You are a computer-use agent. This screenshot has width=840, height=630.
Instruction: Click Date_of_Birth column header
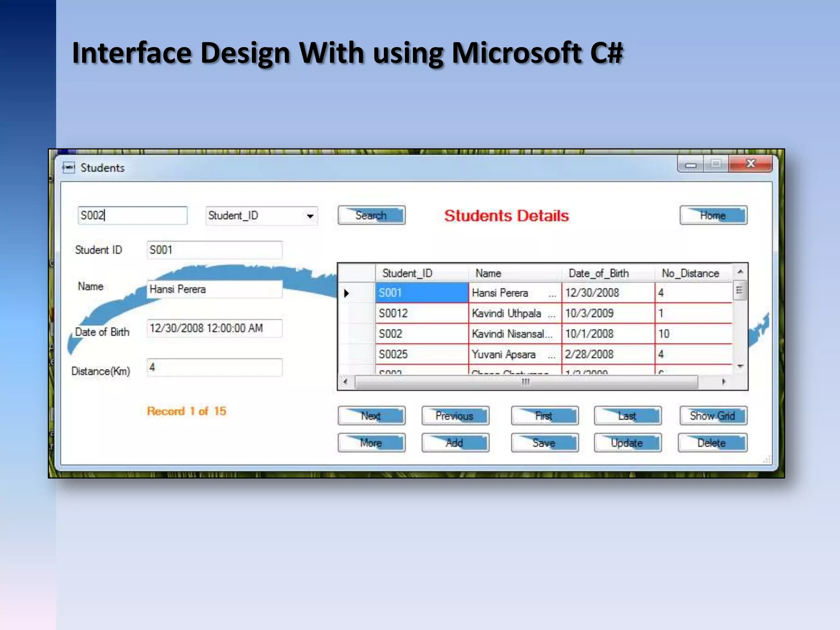coord(608,273)
